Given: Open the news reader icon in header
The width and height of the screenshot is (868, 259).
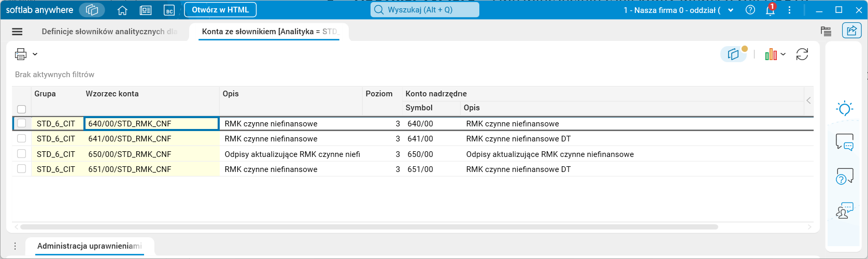Looking at the screenshot, I should click(x=146, y=10).
